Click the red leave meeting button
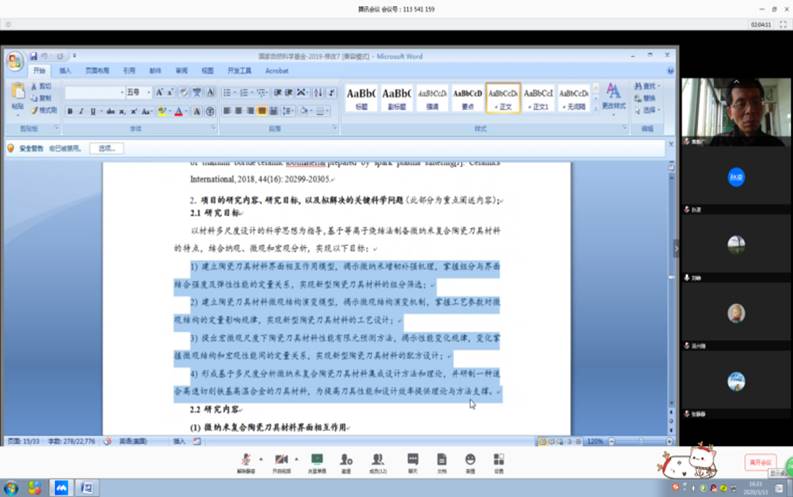The height and width of the screenshot is (497, 793). coord(759,461)
